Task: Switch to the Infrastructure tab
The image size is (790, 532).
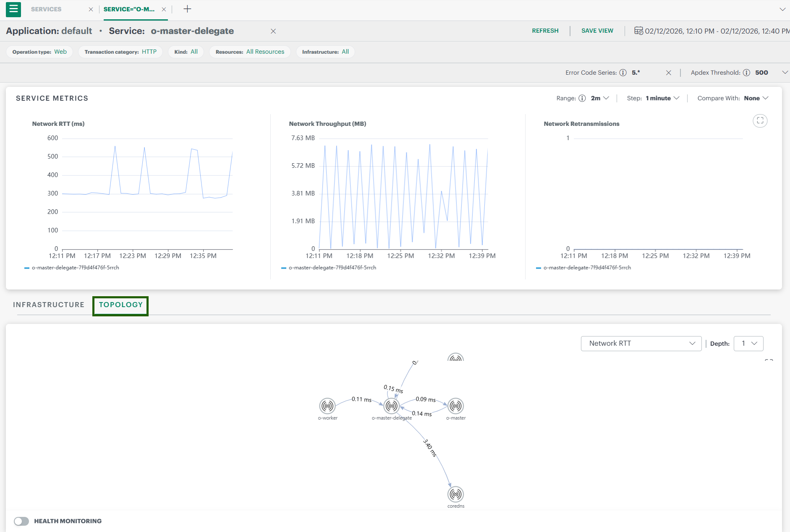Action: (49, 305)
